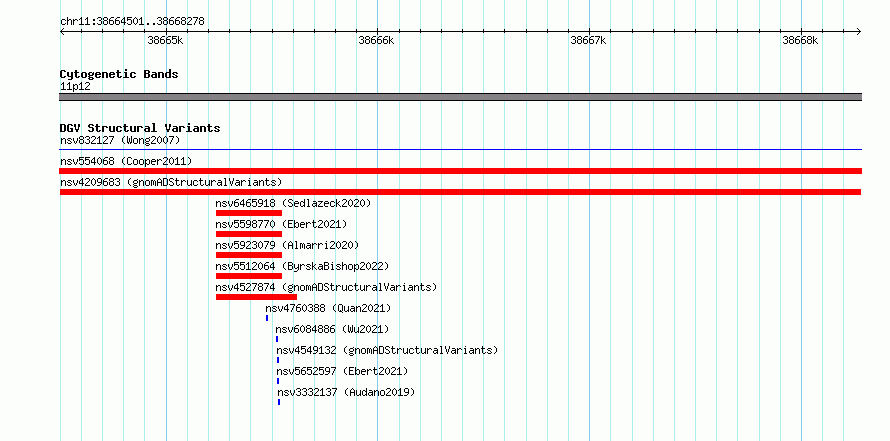Click the 38667k ruler label
Screen dimensions: 890x441
(x=589, y=40)
